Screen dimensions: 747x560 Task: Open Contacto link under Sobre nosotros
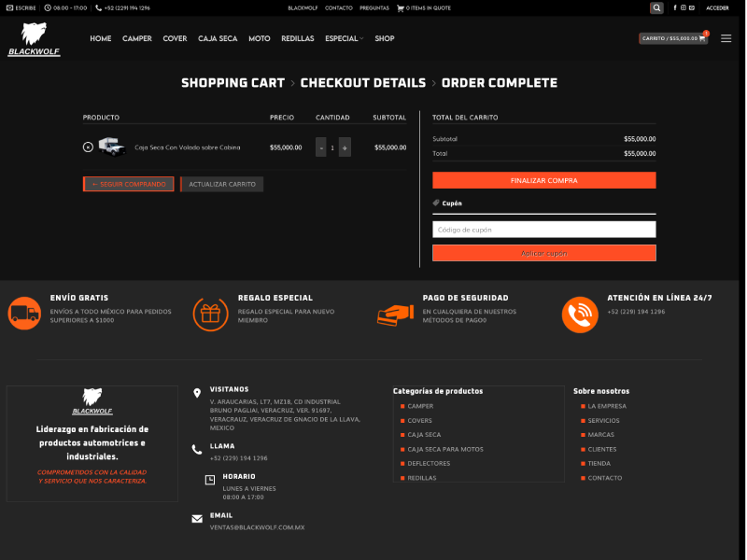tap(604, 478)
